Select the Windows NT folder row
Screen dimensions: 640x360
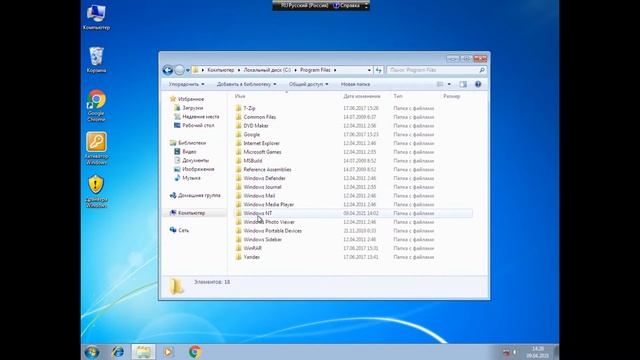(353, 213)
